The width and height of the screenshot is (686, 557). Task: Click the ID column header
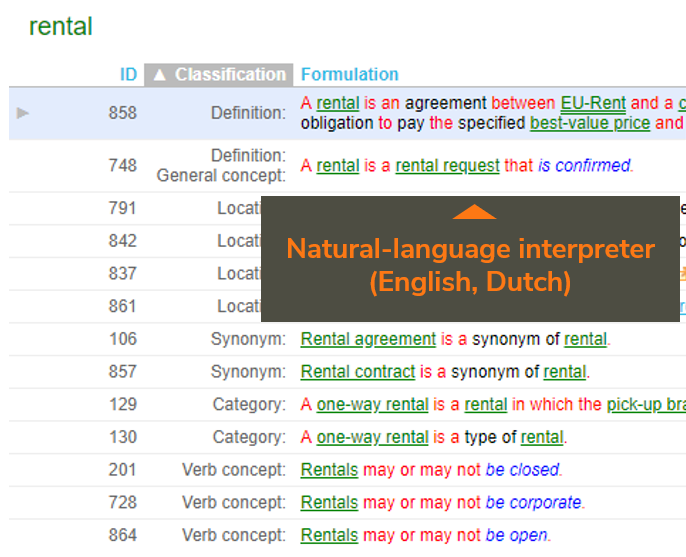(128, 74)
